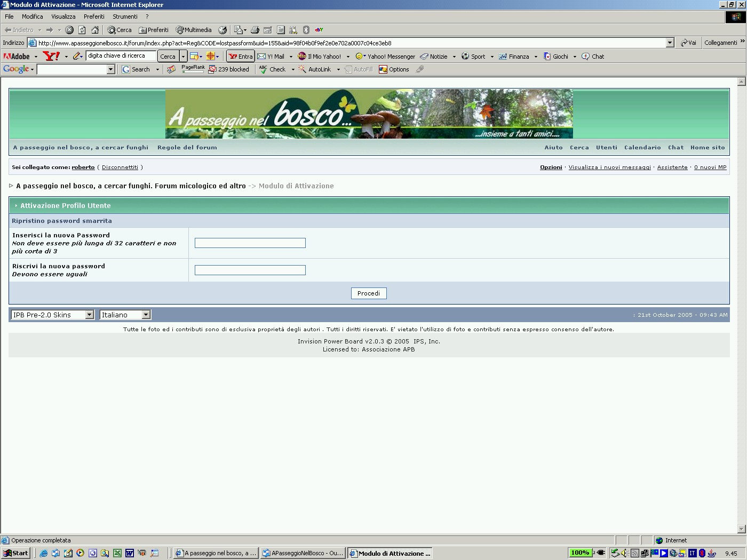Screen dimensions: 747x560
Task: Click the Calendario forum nav link
Action: (642, 148)
